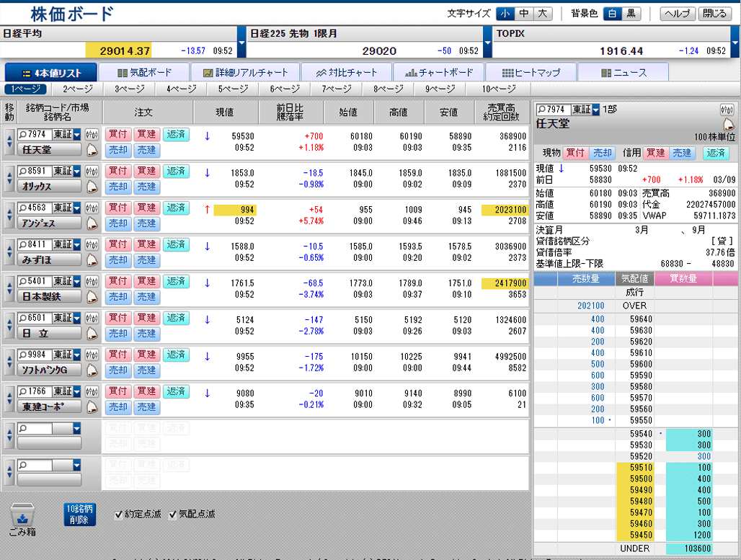This screenshot has width=741, height=560.
Task: Switch to ヒートマップ tab
Action: 531,73
